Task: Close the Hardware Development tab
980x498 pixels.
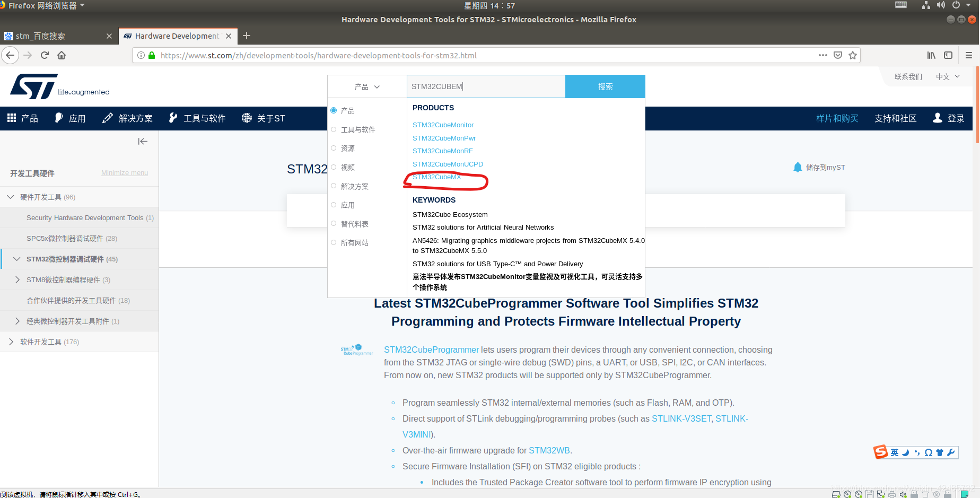Action: (229, 36)
